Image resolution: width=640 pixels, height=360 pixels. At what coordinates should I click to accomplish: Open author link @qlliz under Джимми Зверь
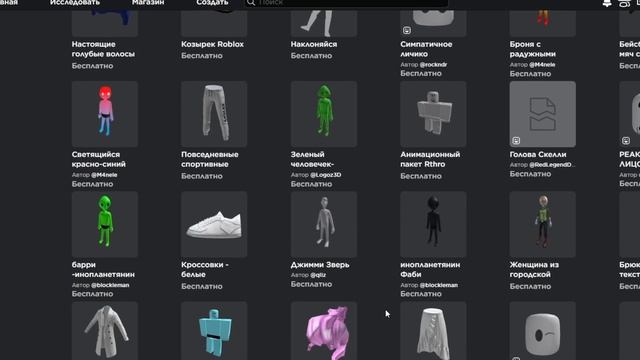point(318,275)
